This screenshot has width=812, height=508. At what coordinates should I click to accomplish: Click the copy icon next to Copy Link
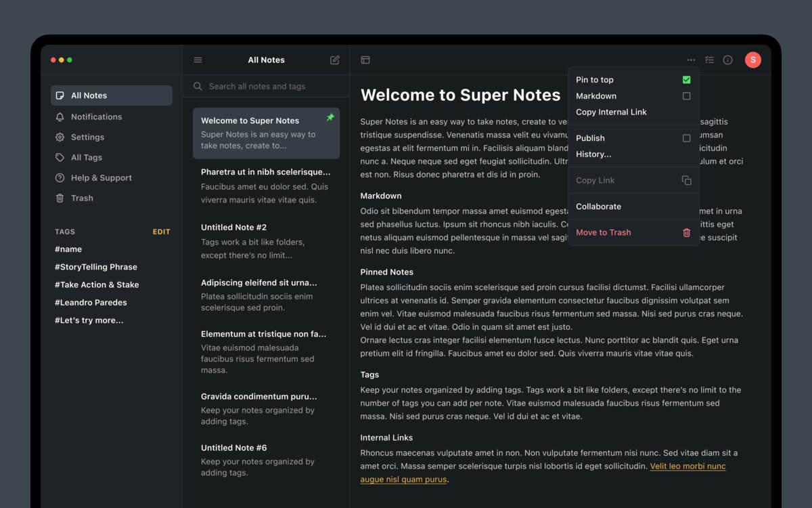686,180
